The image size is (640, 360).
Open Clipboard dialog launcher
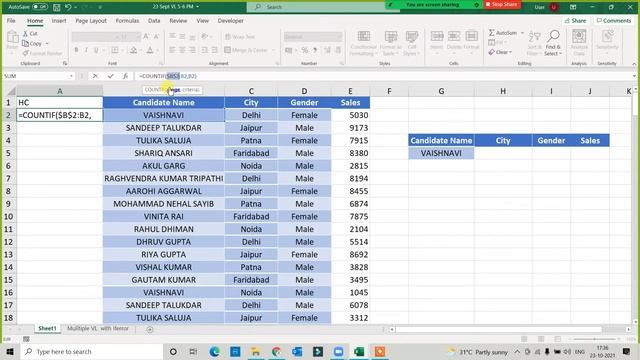pos(65,64)
